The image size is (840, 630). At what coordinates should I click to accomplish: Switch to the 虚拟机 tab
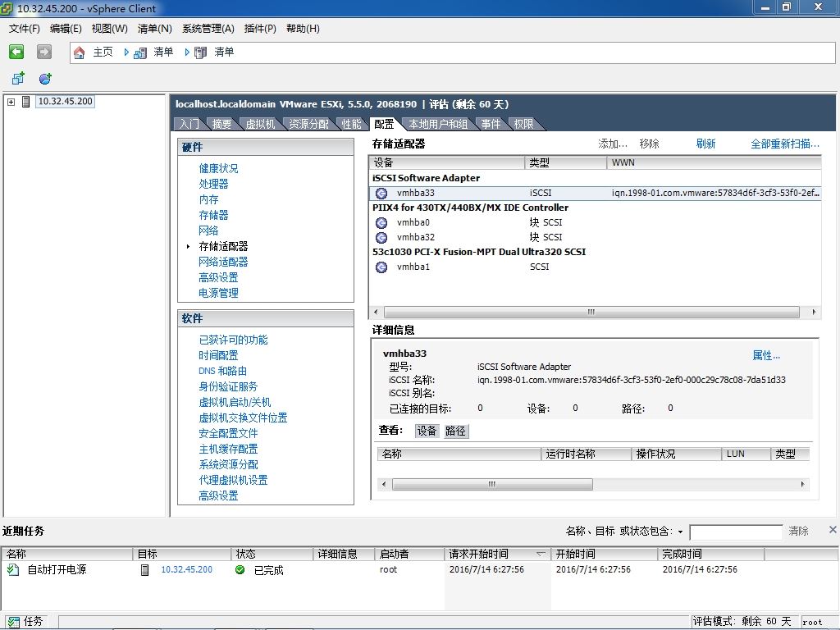[x=260, y=125]
